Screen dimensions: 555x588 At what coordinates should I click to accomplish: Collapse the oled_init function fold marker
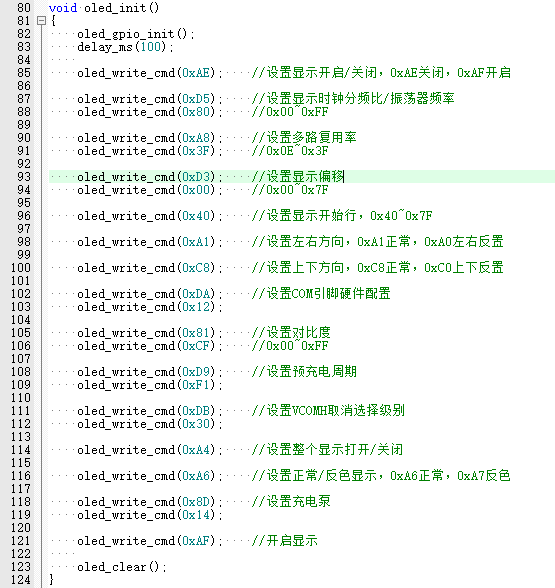pyautogui.click(x=42, y=21)
